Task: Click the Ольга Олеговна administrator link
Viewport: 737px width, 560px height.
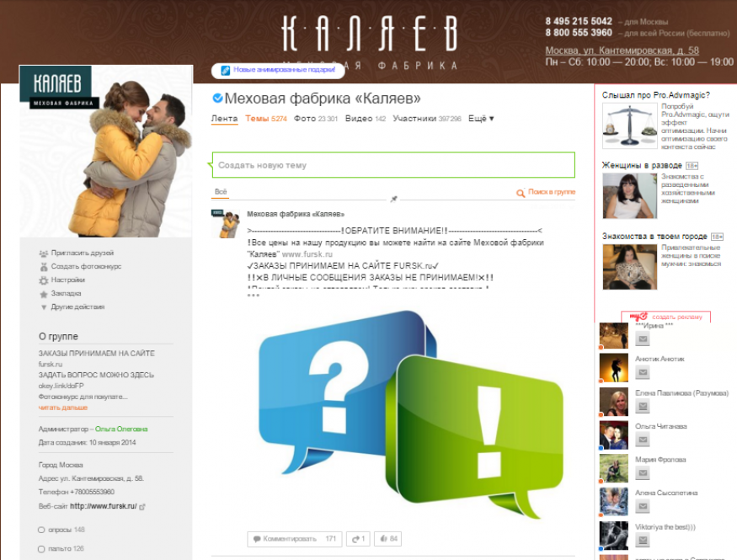Action: 121,429
